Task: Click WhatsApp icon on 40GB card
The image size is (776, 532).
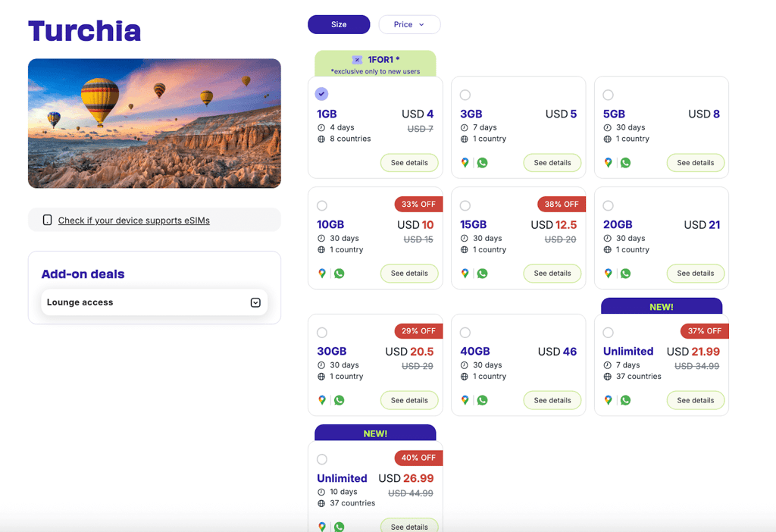Action: (482, 400)
